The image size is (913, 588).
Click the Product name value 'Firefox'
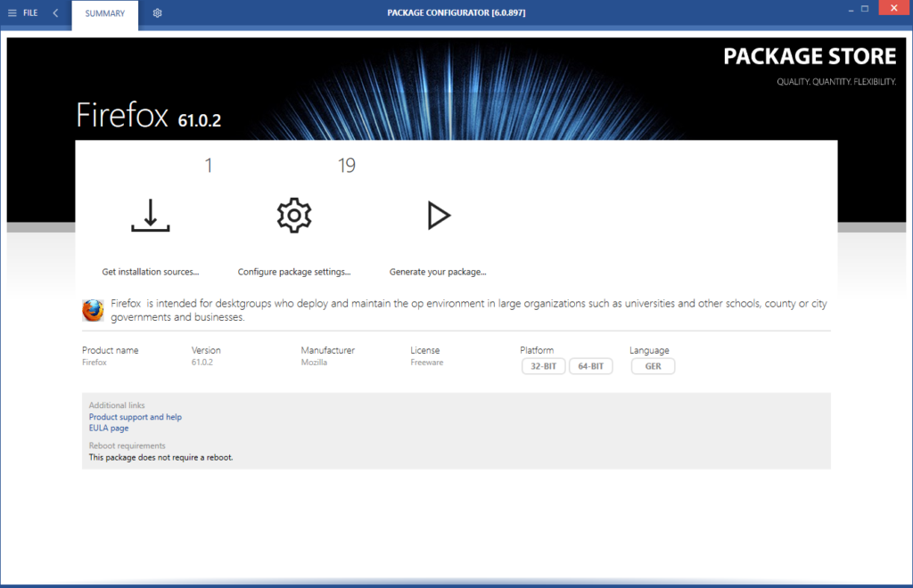[95, 363]
